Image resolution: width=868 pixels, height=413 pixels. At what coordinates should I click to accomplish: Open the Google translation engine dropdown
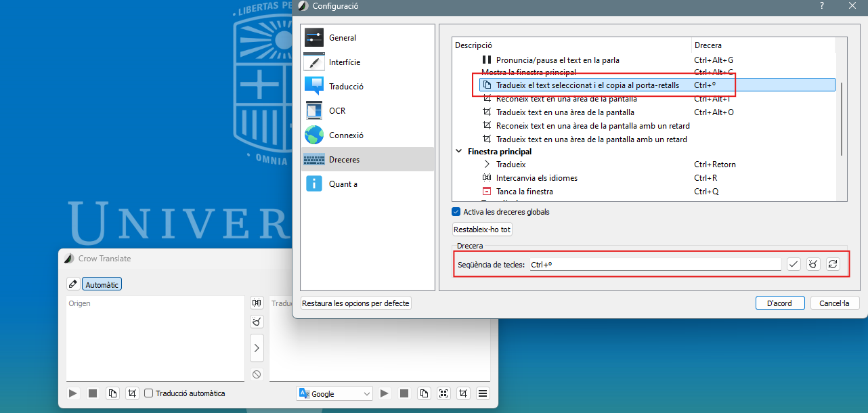coord(335,393)
